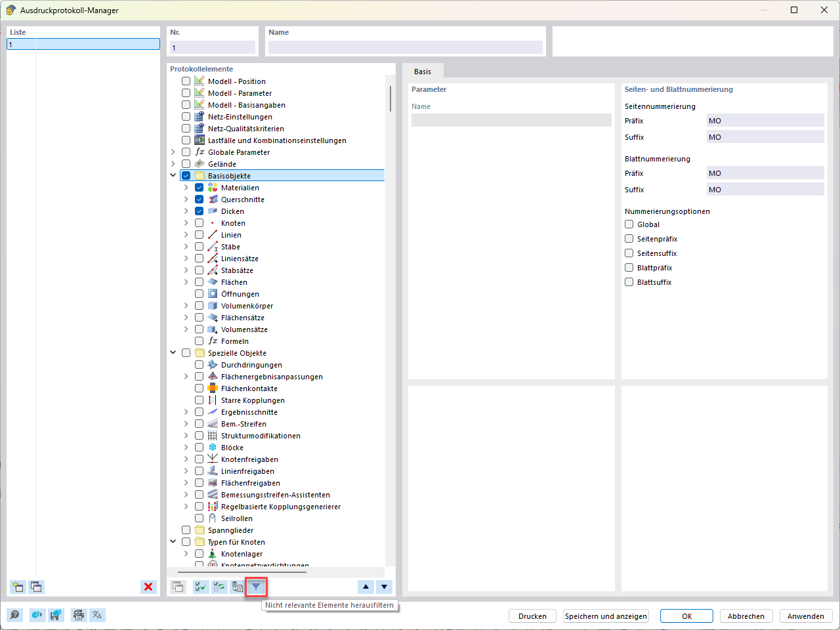The image size is (840, 630).
Task: Click the Drucken button
Action: click(532, 616)
